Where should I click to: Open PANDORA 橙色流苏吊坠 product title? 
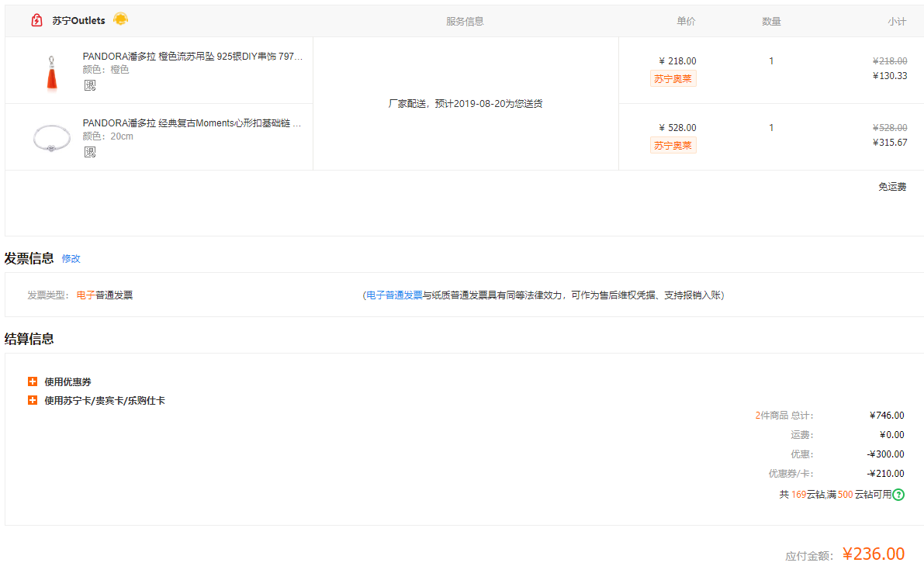192,57
